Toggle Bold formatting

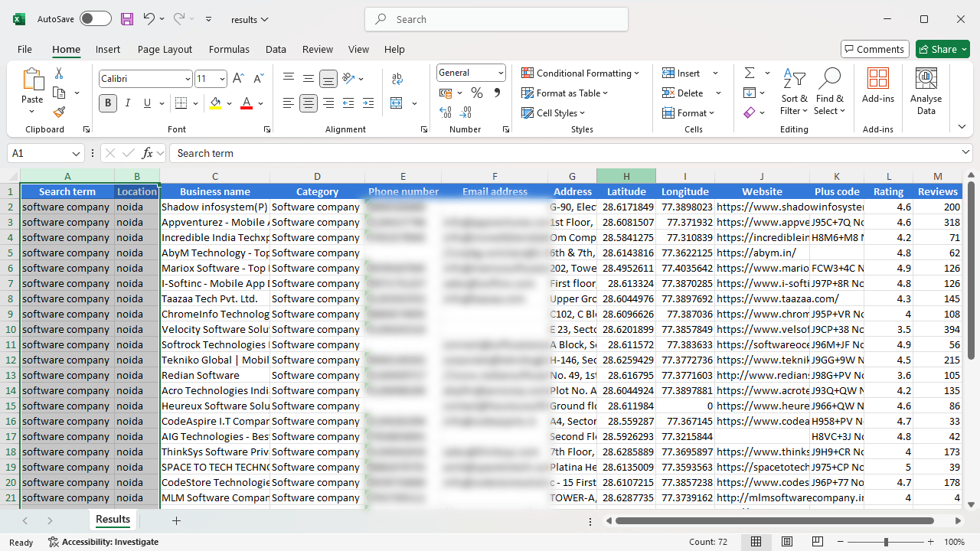[108, 103]
